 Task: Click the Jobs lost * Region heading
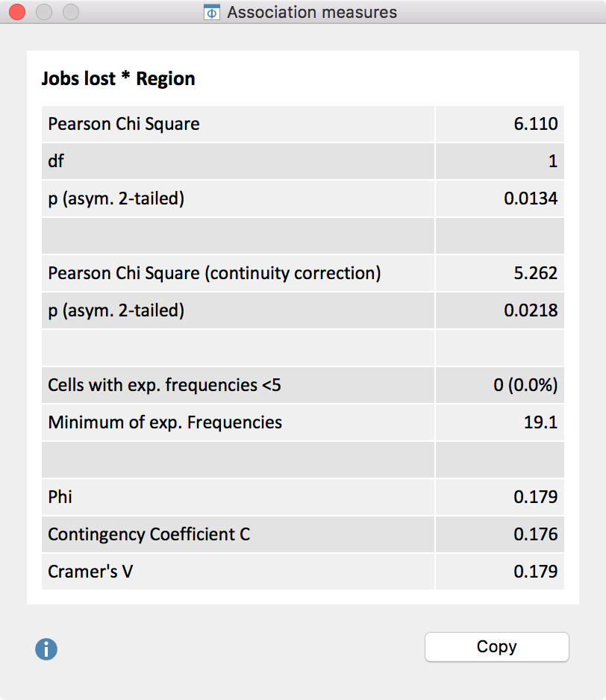(118, 79)
